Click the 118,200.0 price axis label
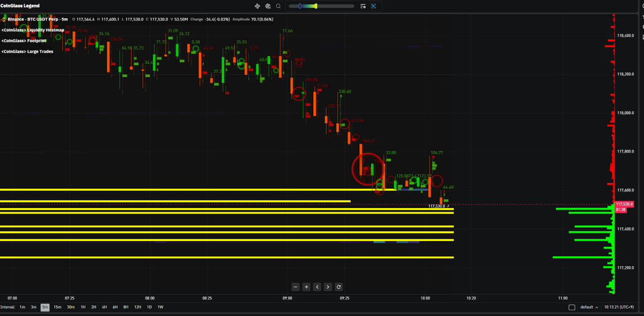The height and width of the screenshot is (316, 644). tap(626, 74)
